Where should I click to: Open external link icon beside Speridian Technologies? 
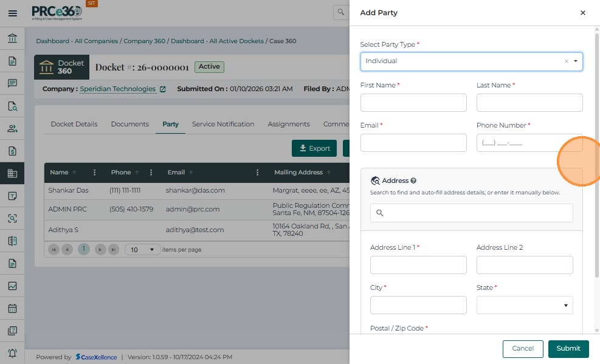tap(162, 89)
